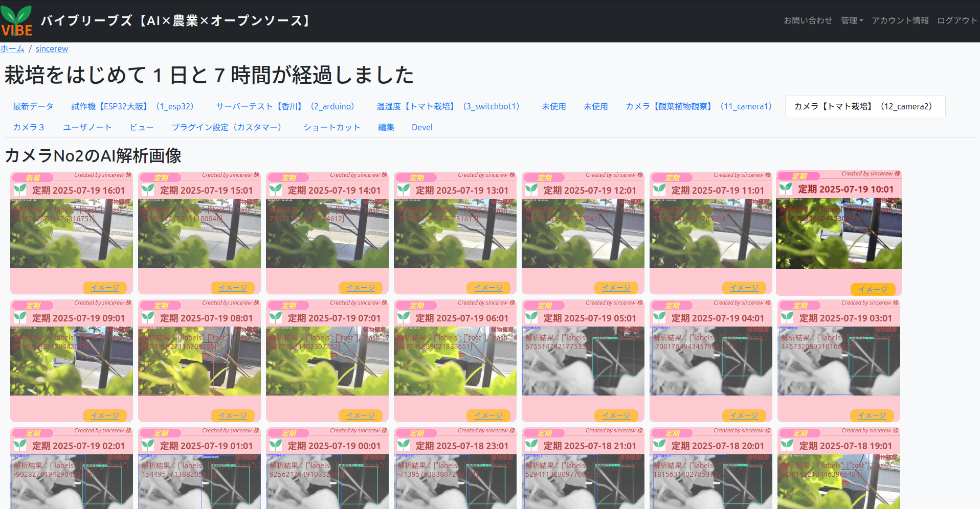Image resolution: width=980 pixels, height=509 pixels.
Task: Click イメージ button on 10:01 card
Action: pyautogui.click(x=873, y=289)
